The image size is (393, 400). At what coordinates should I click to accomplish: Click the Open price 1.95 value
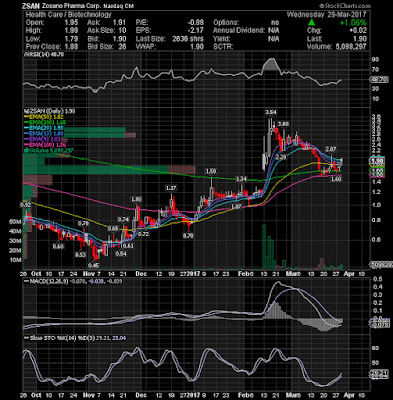pos(71,22)
